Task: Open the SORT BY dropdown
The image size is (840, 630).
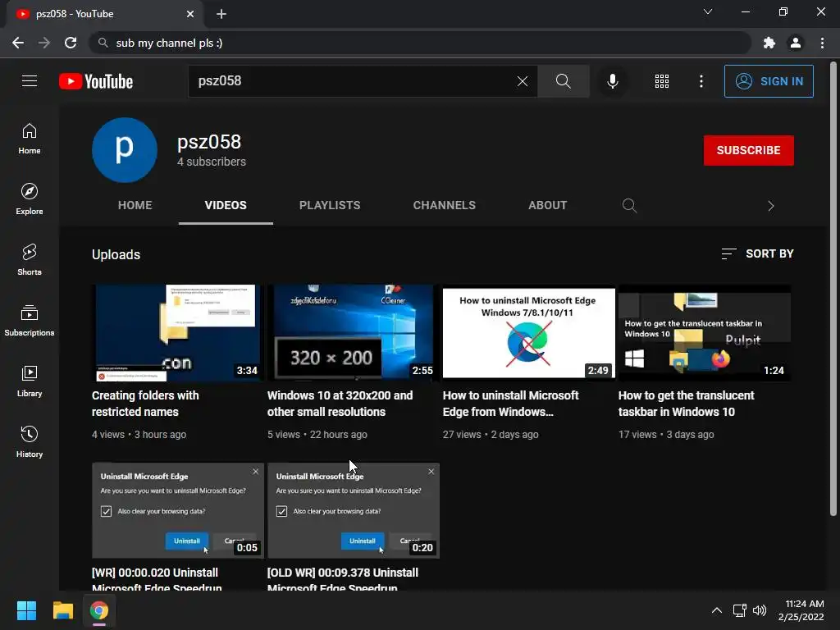Action: tap(757, 254)
